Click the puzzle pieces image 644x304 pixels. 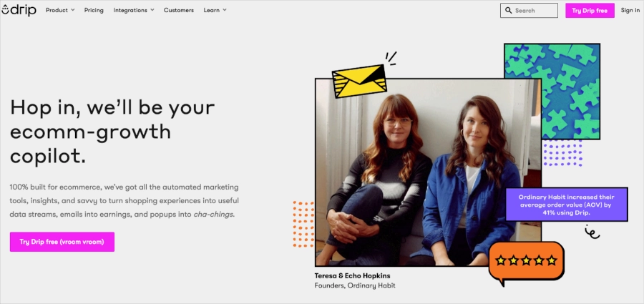(x=552, y=92)
